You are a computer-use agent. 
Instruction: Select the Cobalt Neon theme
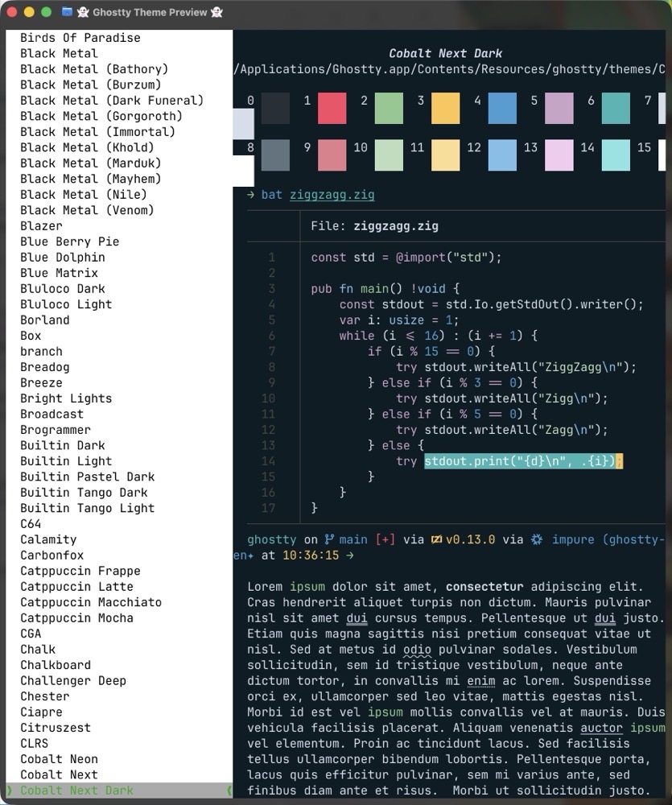59,759
